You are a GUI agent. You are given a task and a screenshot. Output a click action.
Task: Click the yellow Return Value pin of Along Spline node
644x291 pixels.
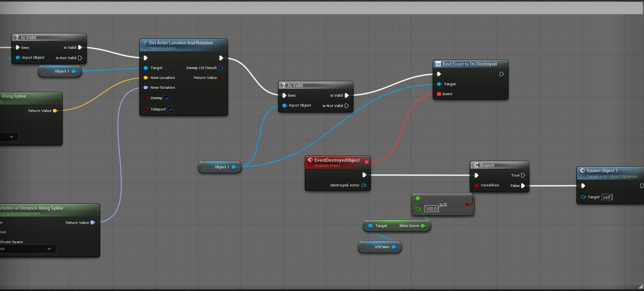coord(55,111)
